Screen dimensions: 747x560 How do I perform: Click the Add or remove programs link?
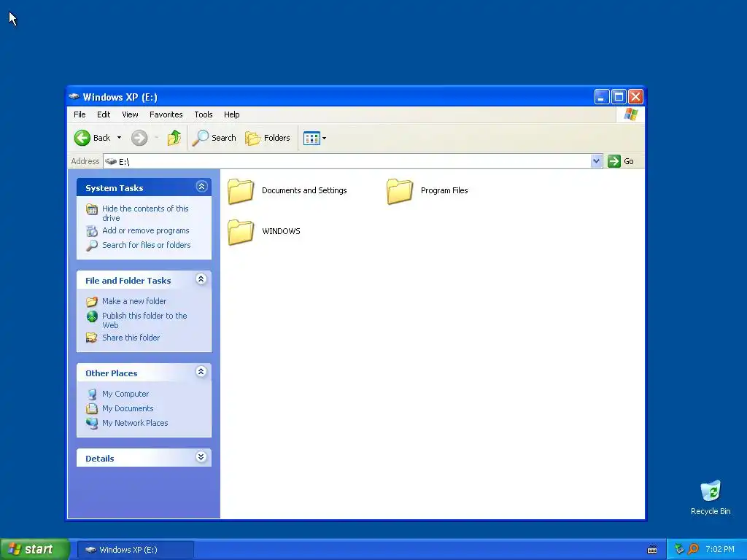pos(146,231)
